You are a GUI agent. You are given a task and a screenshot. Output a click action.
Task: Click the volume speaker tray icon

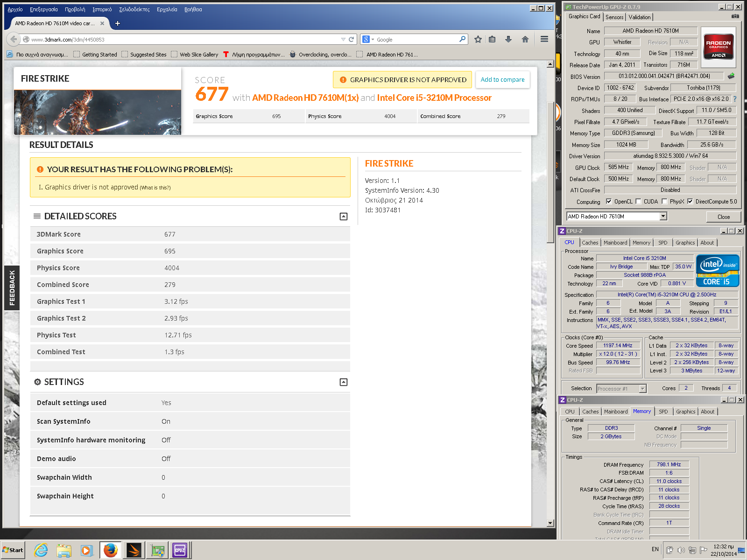681,550
